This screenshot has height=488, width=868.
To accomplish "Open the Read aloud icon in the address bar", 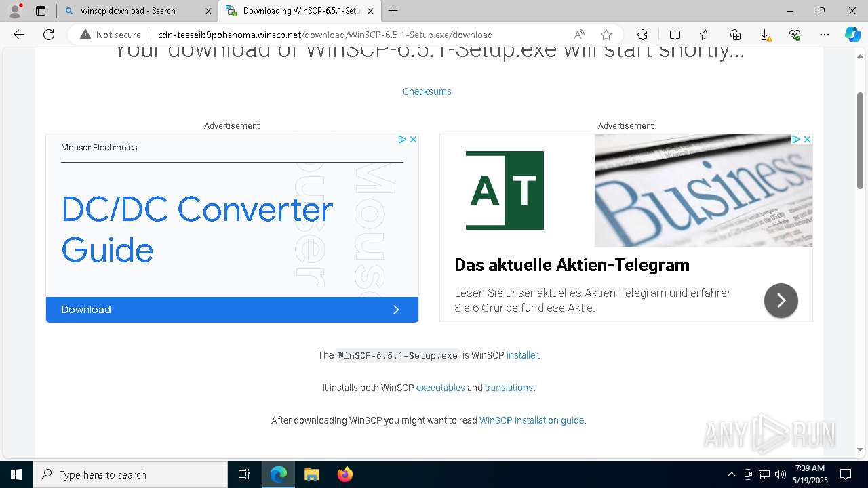I will 579,35.
